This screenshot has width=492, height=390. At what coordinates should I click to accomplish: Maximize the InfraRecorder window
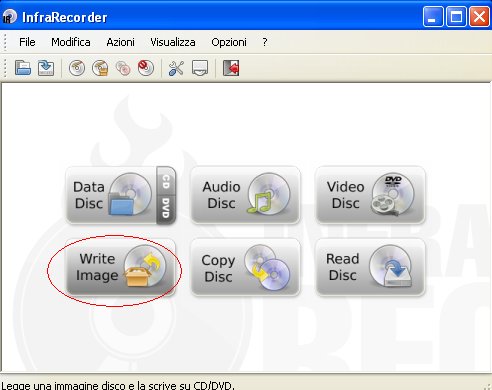(x=456, y=16)
